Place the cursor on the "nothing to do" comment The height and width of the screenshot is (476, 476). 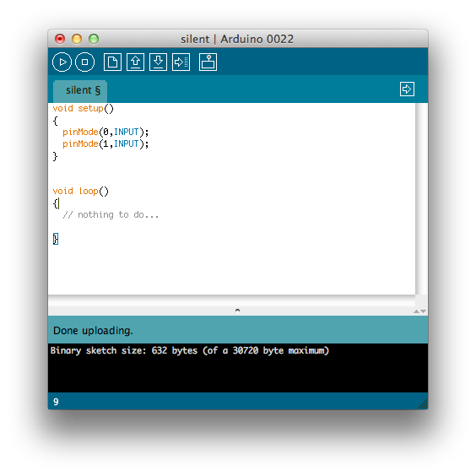111,215
